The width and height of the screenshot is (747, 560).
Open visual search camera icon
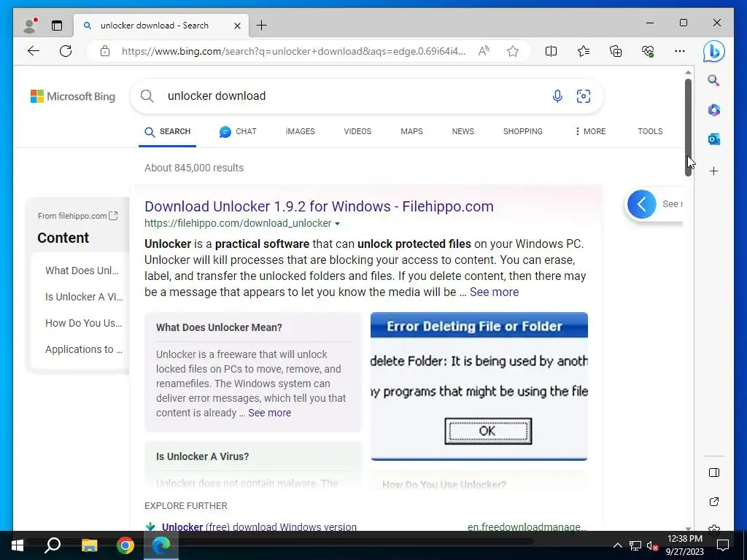pos(583,96)
